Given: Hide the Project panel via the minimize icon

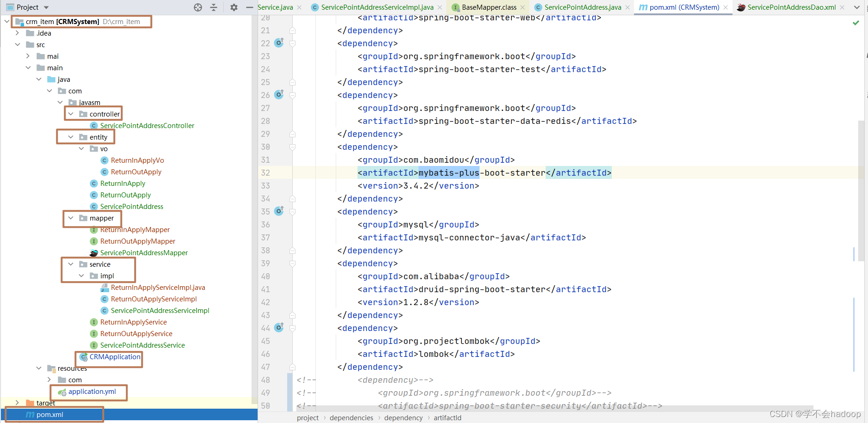Looking at the screenshot, I should tap(249, 7).
